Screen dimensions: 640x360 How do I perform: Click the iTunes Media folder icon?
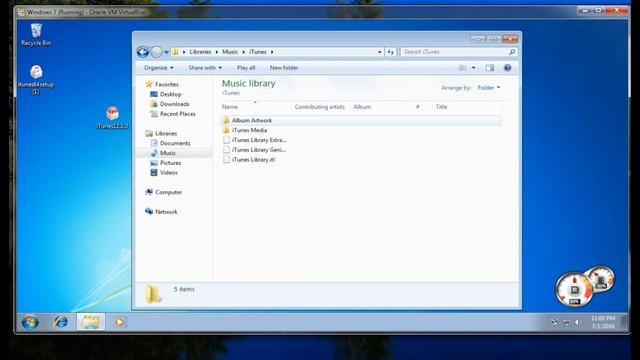tap(226, 130)
